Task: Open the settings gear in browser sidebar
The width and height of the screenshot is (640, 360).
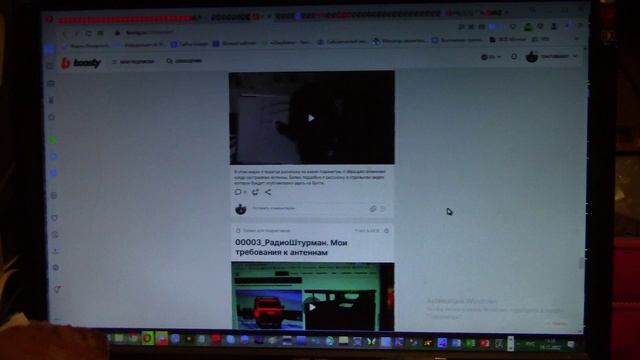Action: (x=56, y=268)
